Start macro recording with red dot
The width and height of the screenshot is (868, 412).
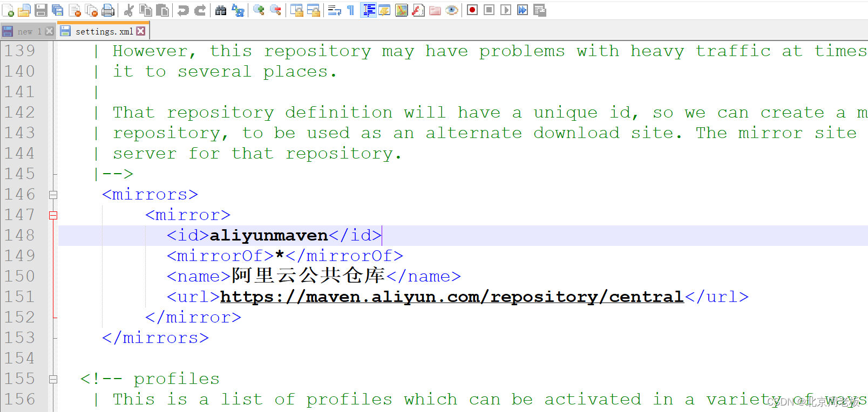click(x=472, y=10)
